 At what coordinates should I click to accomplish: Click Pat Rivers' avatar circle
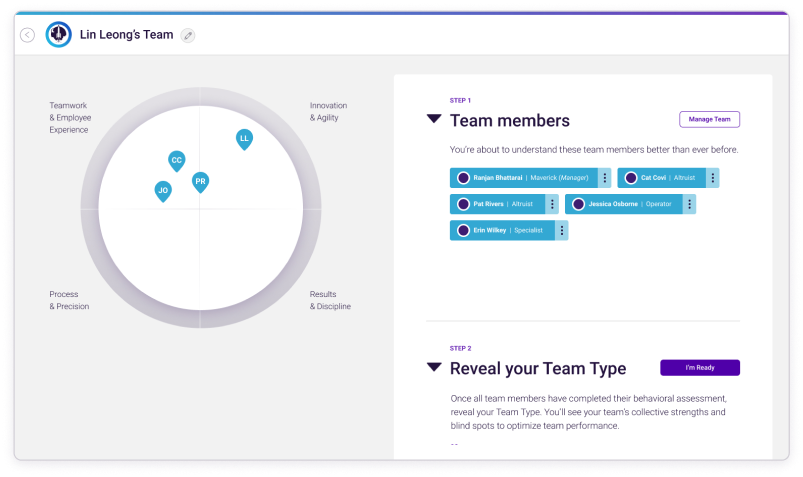(x=463, y=204)
